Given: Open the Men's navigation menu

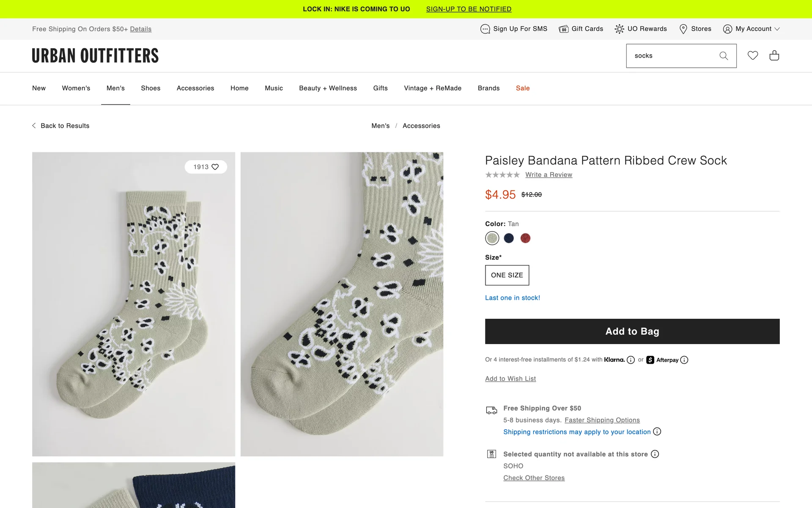Looking at the screenshot, I should click(115, 88).
